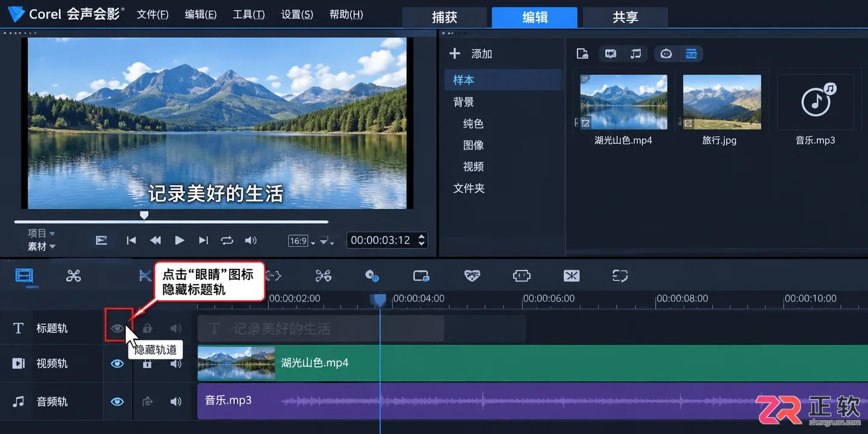Select the storyboard view film strip icon

coord(24,276)
